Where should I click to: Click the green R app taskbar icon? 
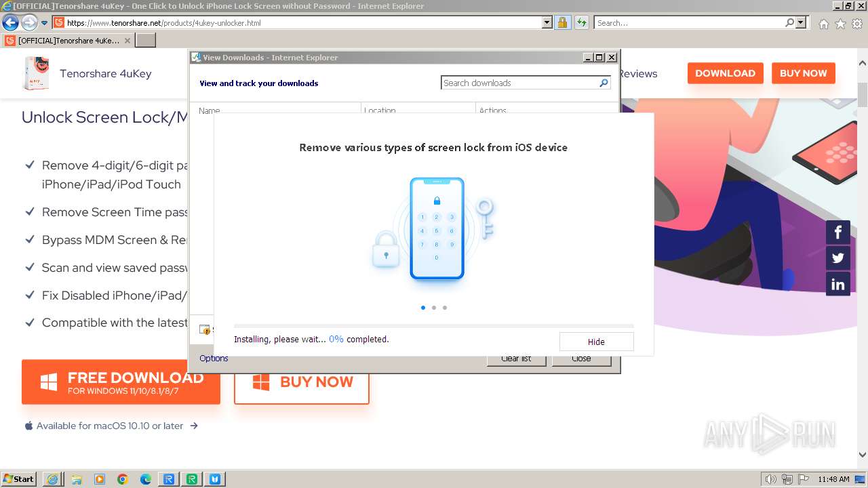pyautogui.click(x=192, y=479)
